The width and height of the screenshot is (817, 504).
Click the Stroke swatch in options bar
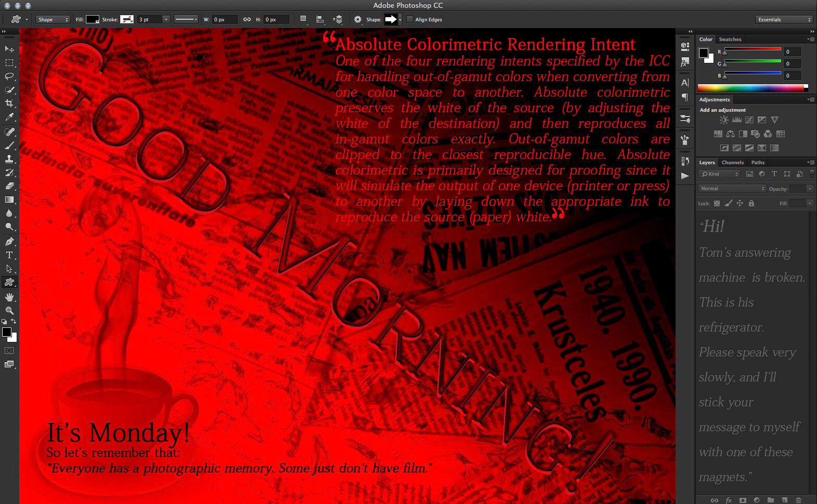coord(127,20)
